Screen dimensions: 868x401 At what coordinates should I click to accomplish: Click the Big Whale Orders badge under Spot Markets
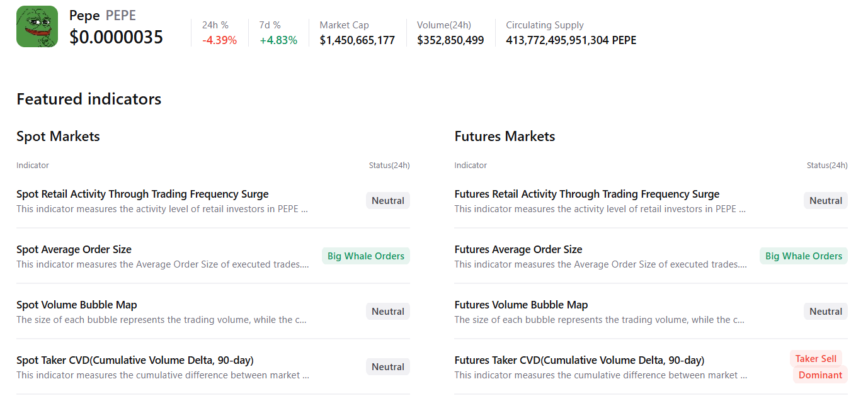(366, 256)
